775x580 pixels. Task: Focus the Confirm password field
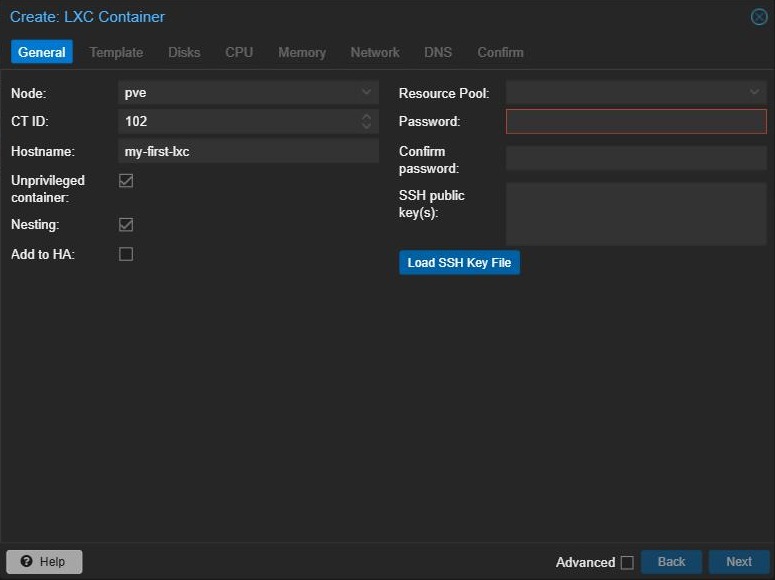coord(636,158)
